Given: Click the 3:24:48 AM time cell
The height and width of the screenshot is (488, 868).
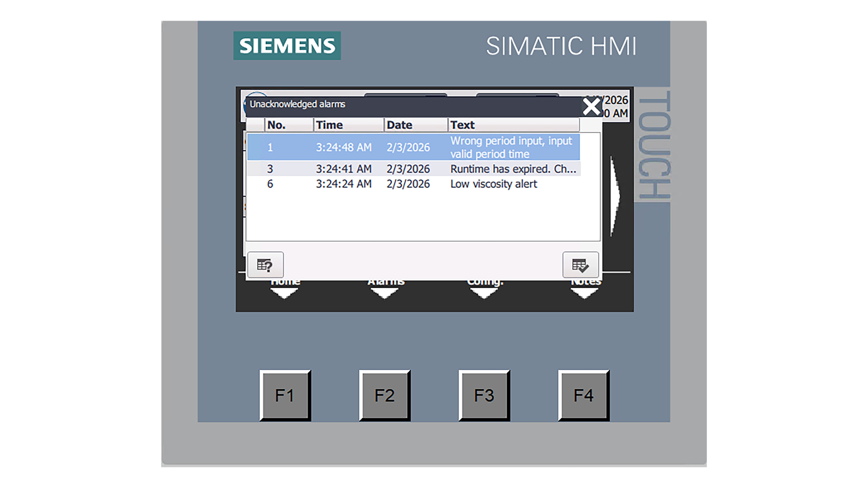Looking at the screenshot, I should (343, 147).
